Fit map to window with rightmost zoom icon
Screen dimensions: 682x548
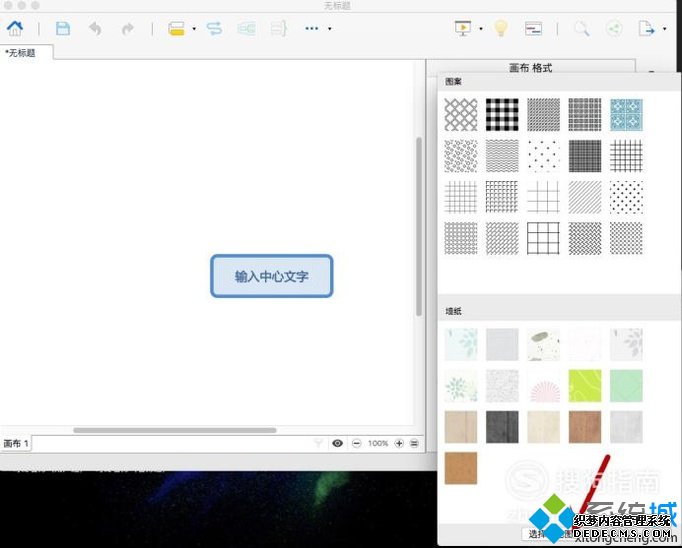point(415,443)
